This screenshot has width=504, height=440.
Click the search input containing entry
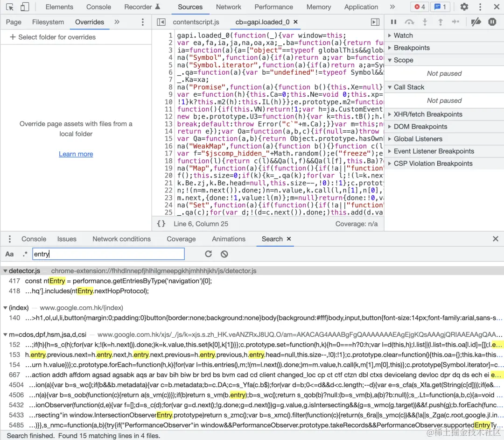(109, 254)
